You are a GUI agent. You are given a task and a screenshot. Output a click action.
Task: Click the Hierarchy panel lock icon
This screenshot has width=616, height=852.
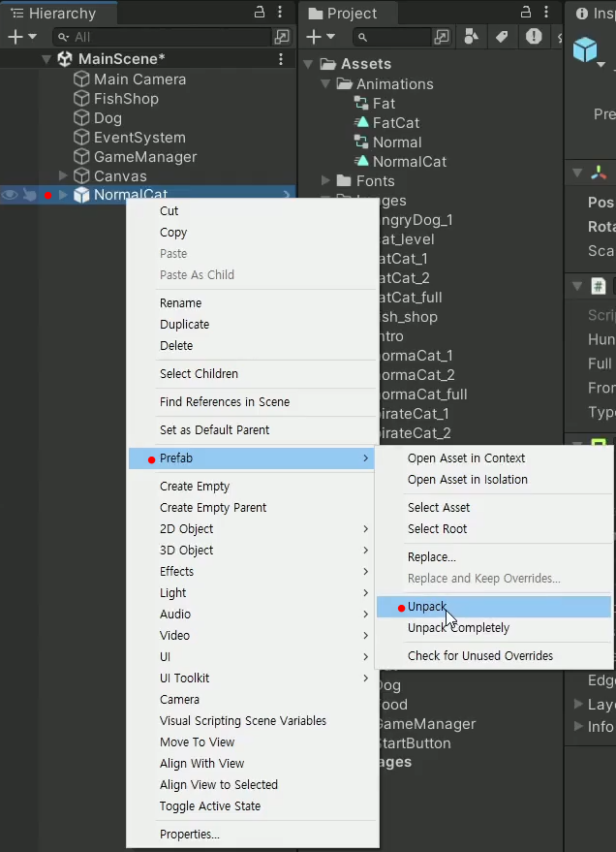pyautogui.click(x=260, y=12)
